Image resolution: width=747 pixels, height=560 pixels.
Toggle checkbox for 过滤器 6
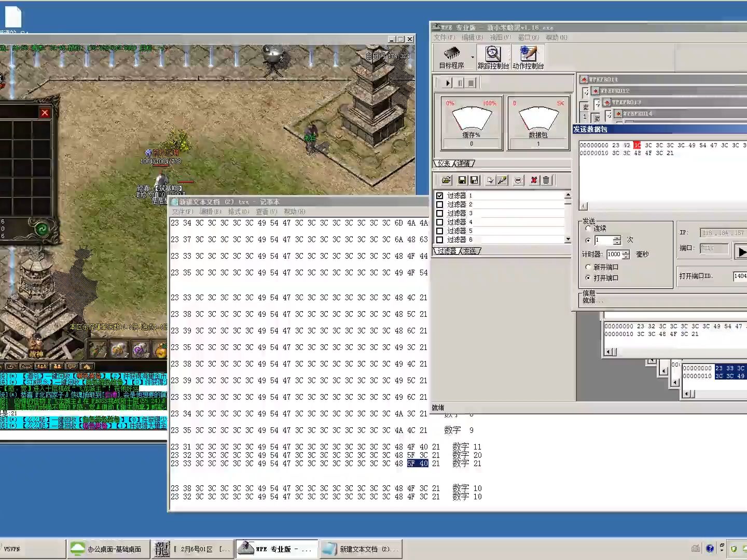click(439, 240)
